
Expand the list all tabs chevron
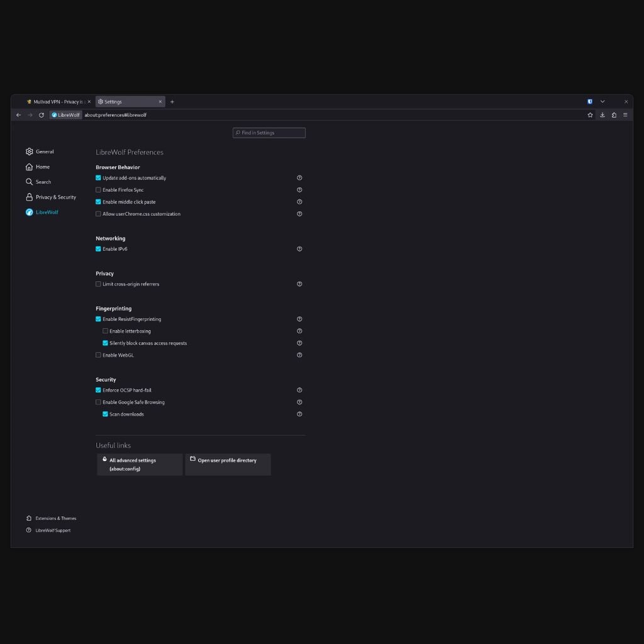click(602, 101)
